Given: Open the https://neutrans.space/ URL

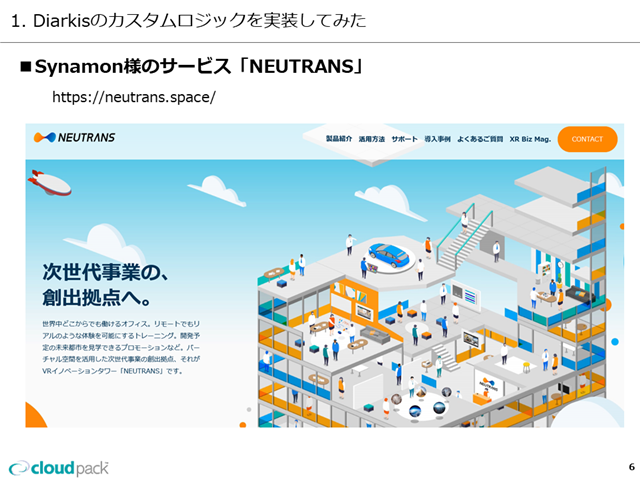Looking at the screenshot, I should [134, 97].
